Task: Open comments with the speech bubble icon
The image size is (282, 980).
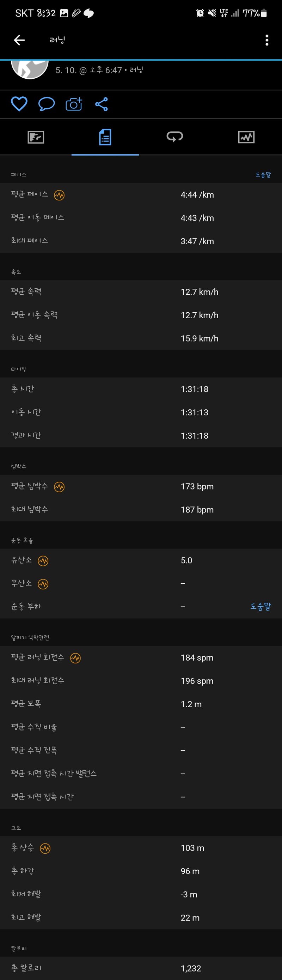Action: click(x=47, y=104)
